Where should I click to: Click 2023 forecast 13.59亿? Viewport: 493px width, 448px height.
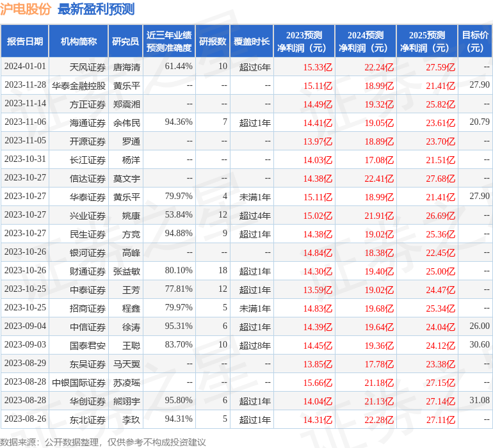tap(318, 290)
